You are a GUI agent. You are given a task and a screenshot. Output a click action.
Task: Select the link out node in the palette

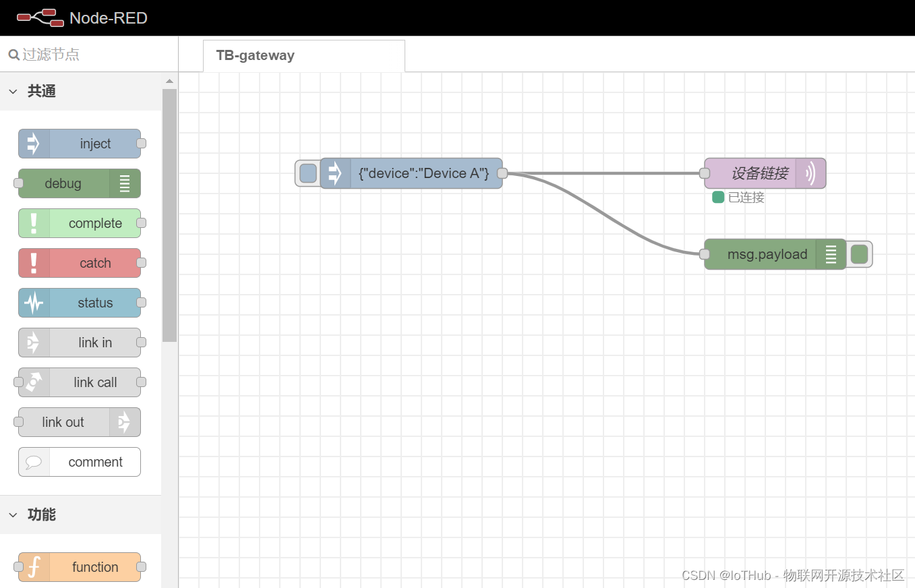point(76,422)
